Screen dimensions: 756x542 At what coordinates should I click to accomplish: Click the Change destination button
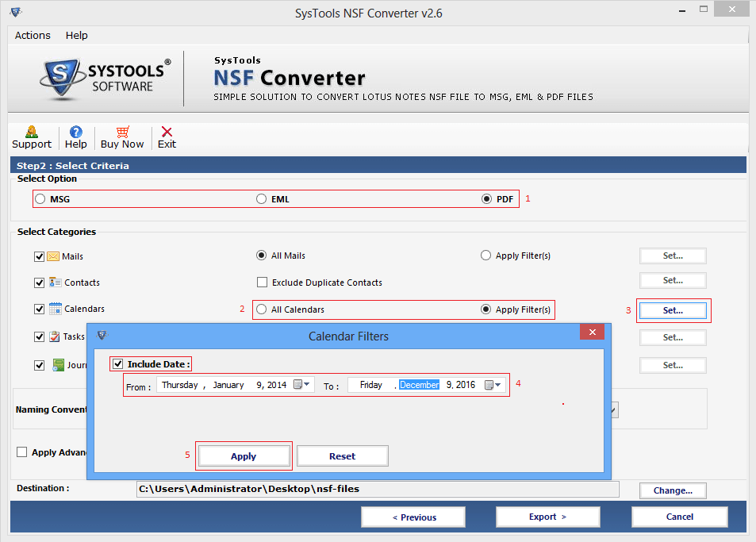[673, 490]
